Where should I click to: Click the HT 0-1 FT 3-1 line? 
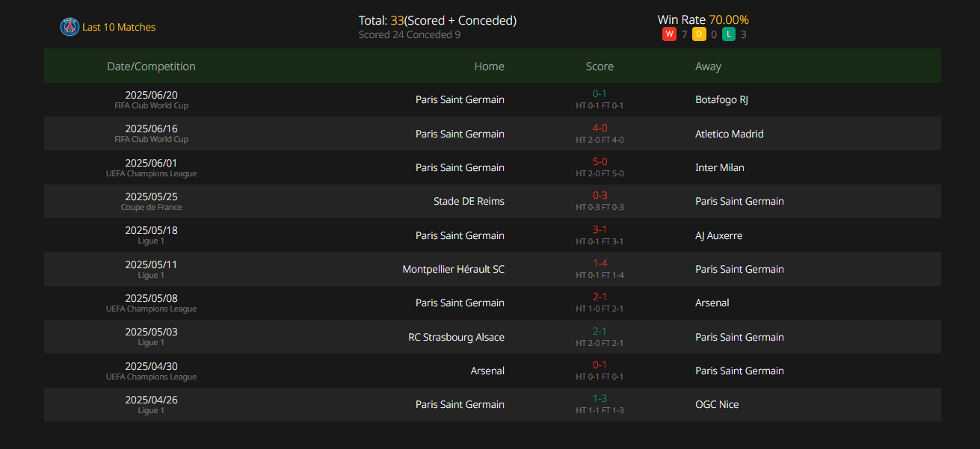point(600,241)
